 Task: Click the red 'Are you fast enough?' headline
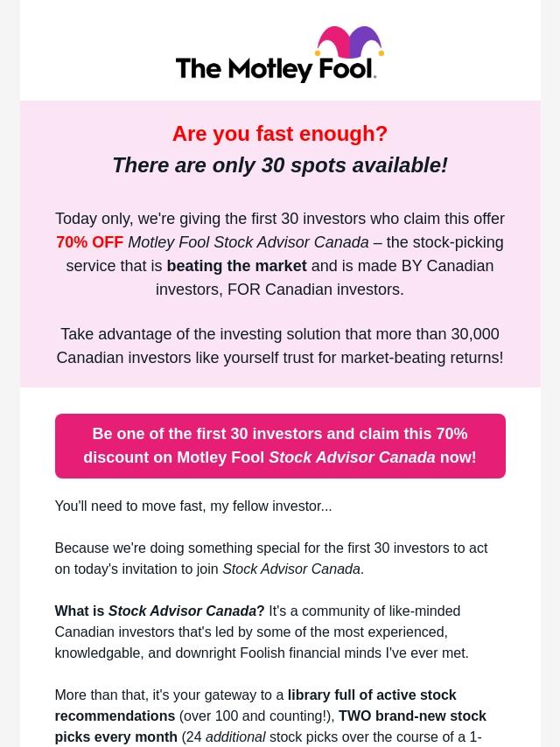click(x=280, y=133)
